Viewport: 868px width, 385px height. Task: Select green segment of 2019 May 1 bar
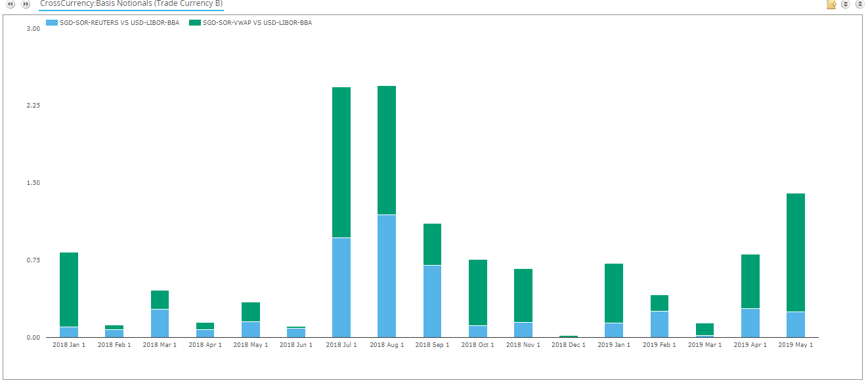(796, 252)
